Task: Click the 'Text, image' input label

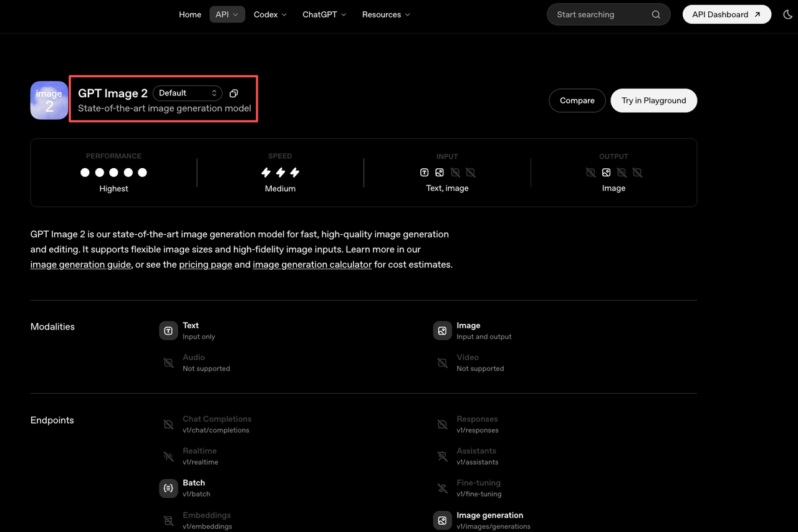Action: coord(447,188)
